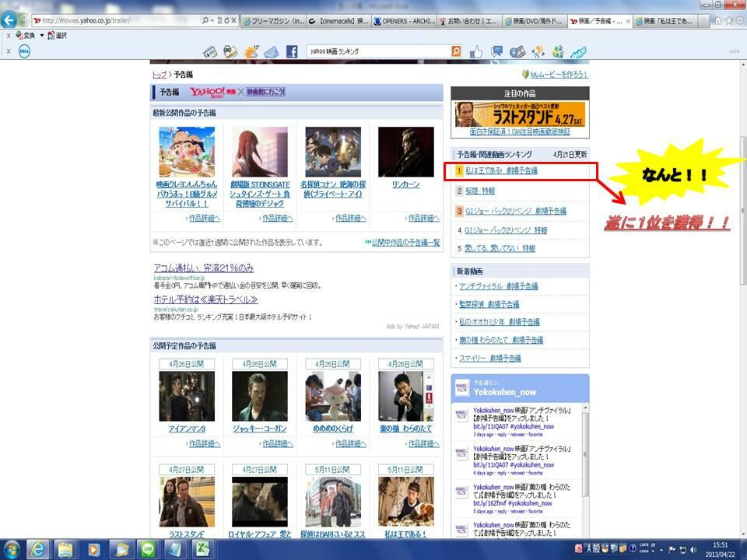Open ranking link 私は王である 劇場予告編

point(501,170)
